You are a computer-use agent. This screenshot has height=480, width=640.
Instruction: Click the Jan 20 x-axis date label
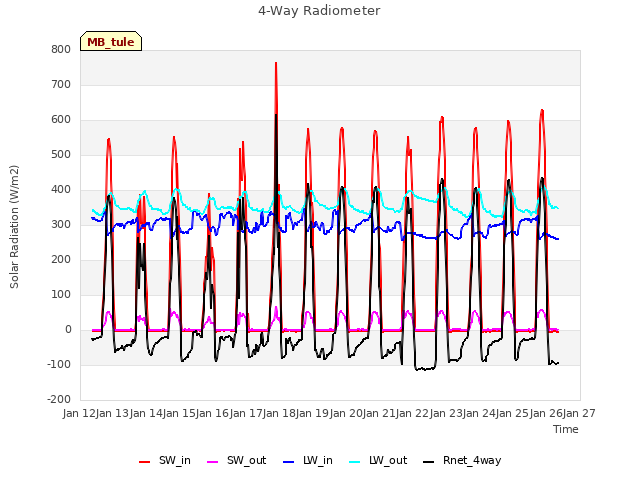(x=346, y=414)
